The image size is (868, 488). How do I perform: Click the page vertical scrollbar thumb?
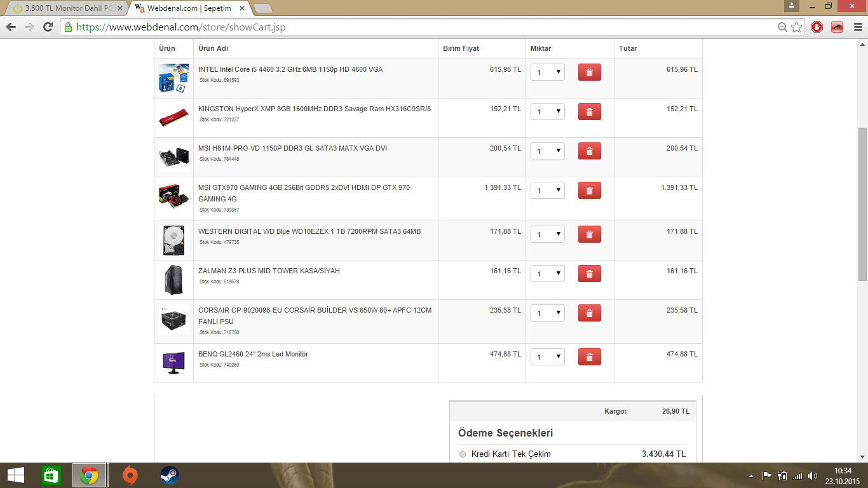click(x=862, y=204)
